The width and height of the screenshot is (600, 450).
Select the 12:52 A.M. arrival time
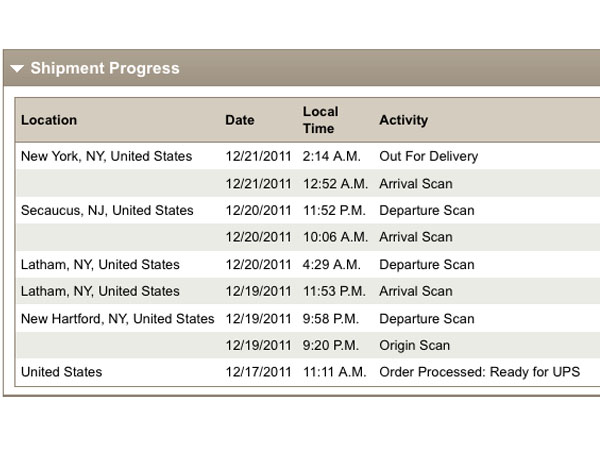335,184
